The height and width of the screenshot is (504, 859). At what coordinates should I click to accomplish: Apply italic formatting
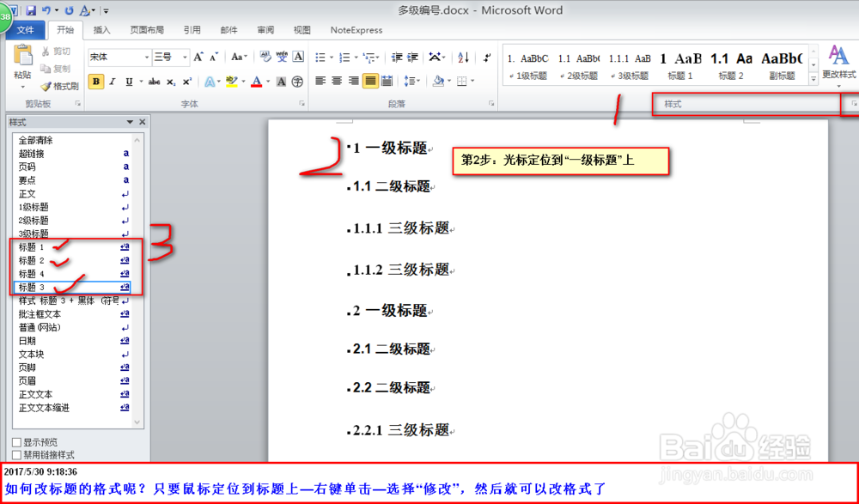[112, 79]
